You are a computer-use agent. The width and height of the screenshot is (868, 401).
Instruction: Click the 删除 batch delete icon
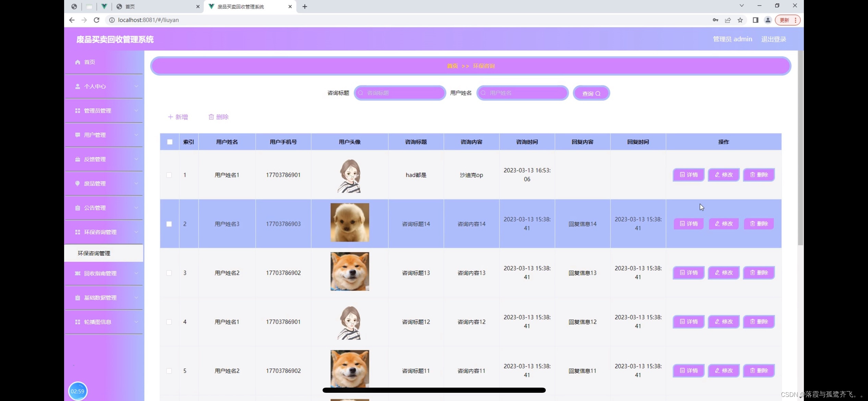[219, 117]
